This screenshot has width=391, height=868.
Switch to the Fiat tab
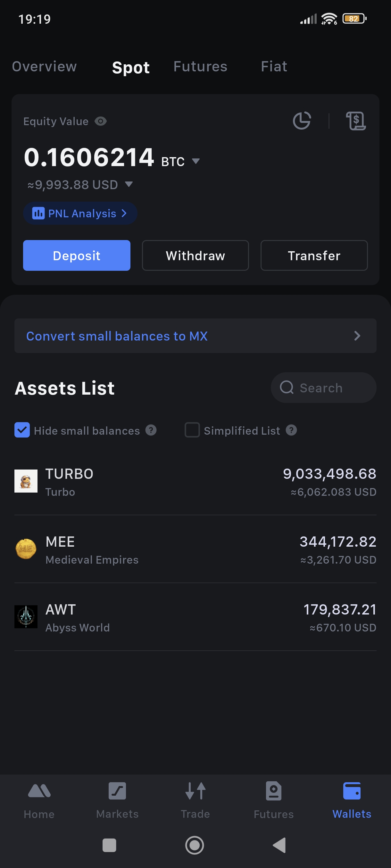(274, 67)
